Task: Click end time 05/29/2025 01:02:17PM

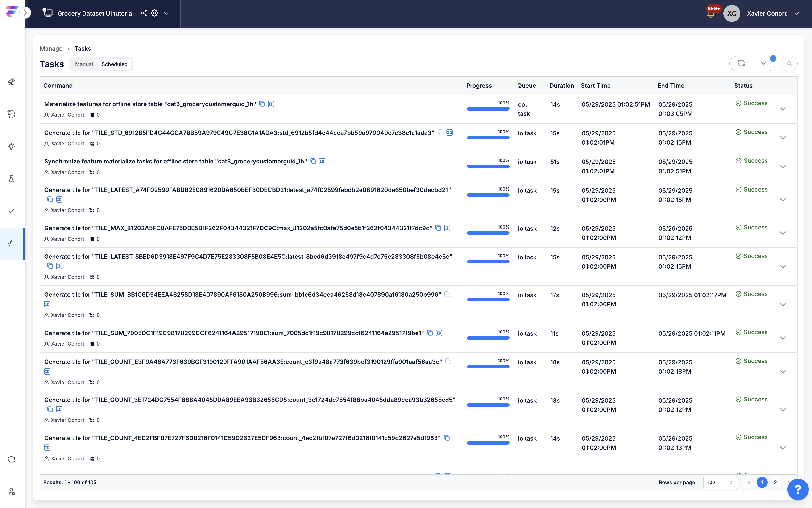Action: tap(692, 295)
